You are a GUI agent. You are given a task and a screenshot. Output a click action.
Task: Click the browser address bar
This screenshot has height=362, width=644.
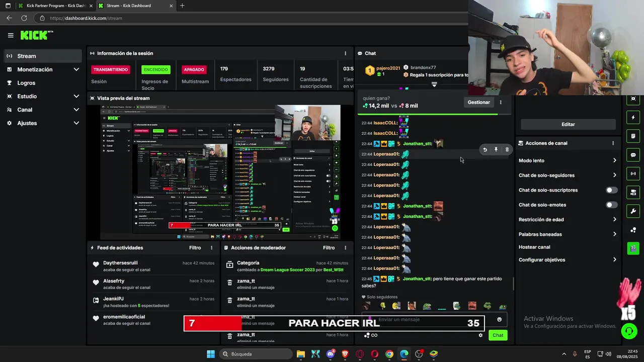click(252, 18)
